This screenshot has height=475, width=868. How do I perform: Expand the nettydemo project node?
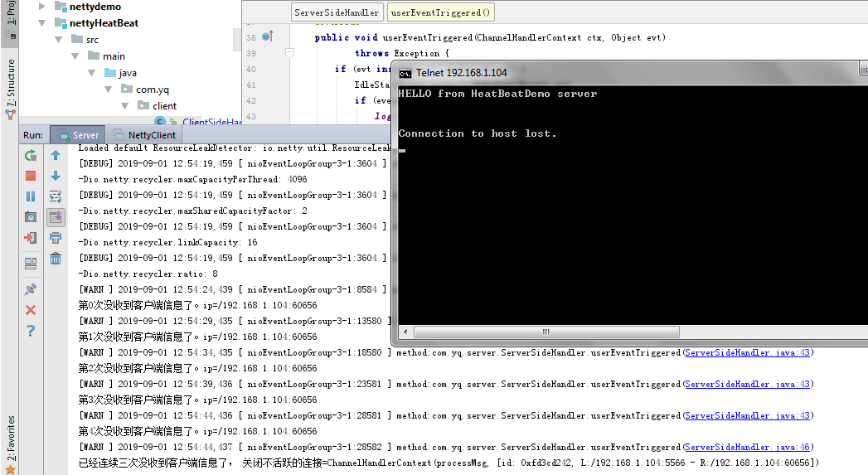click(42, 7)
